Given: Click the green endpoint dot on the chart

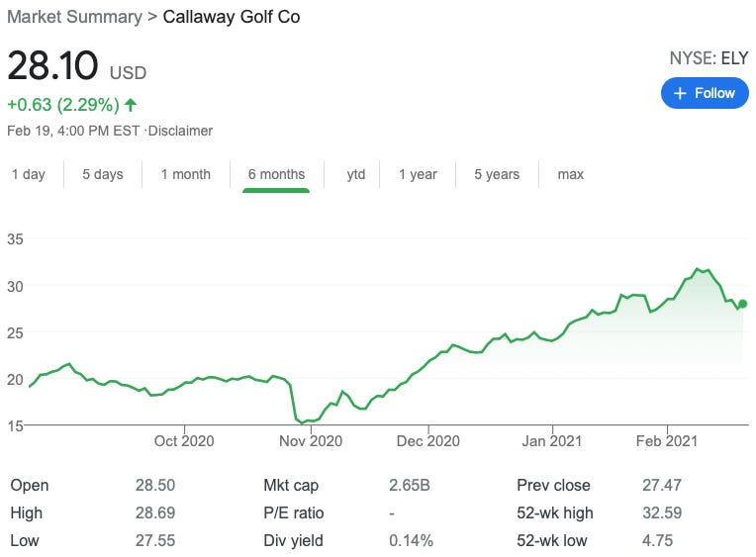Looking at the screenshot, I should pyautogui.click(x=742, y=304).
